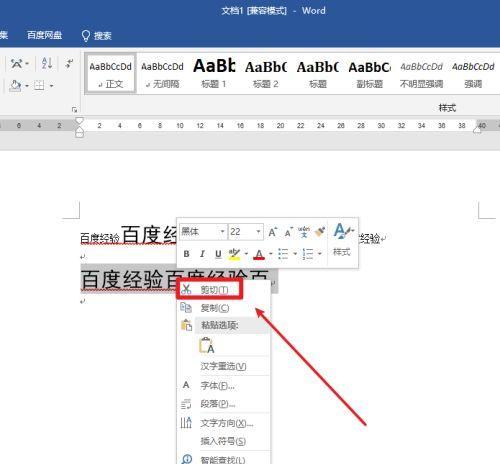Click the small 百度经验 text in first line
The image size is (500, 464).
(100, 238)
